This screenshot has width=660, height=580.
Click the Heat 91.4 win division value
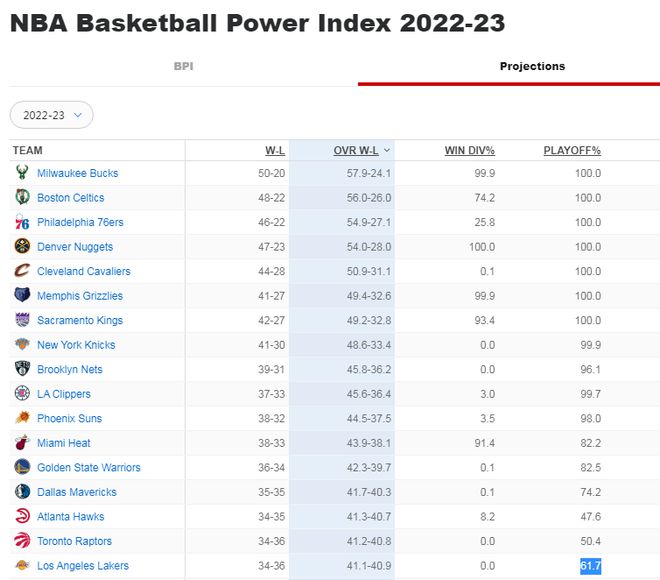[x=484, y=443]
